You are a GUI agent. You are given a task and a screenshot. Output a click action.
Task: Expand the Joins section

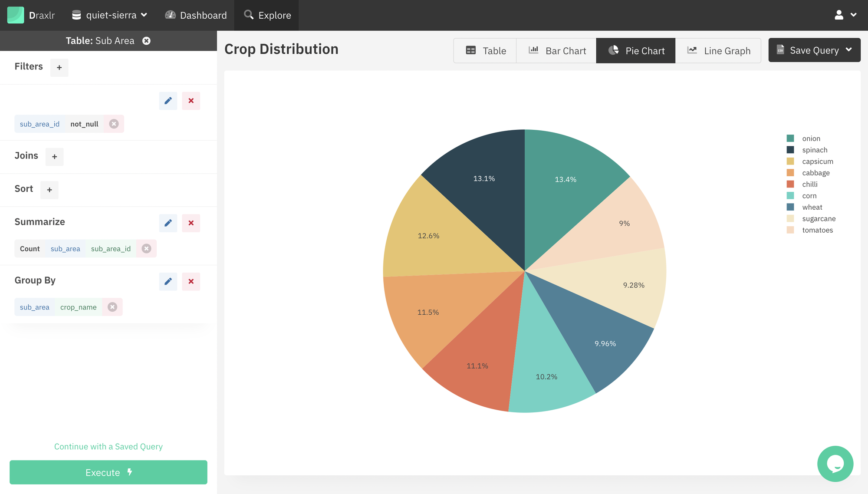tap(54, 156)
